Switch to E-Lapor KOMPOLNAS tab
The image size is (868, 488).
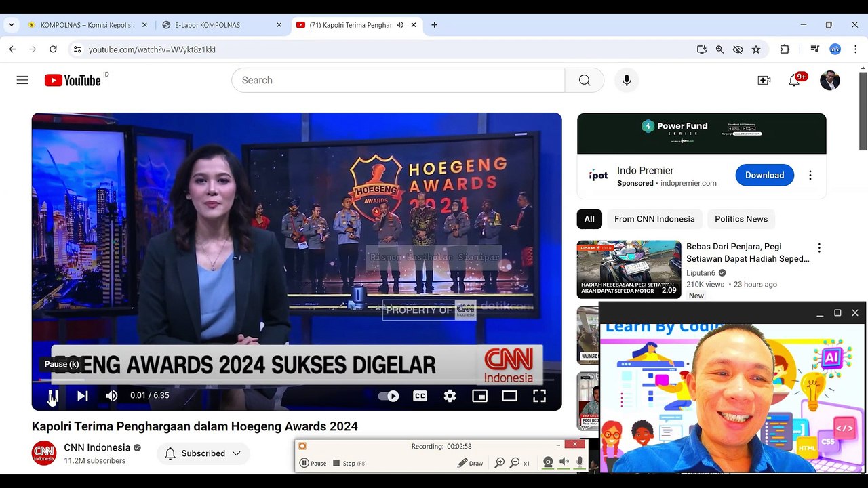pyautogui.click(x=222, y=25)
